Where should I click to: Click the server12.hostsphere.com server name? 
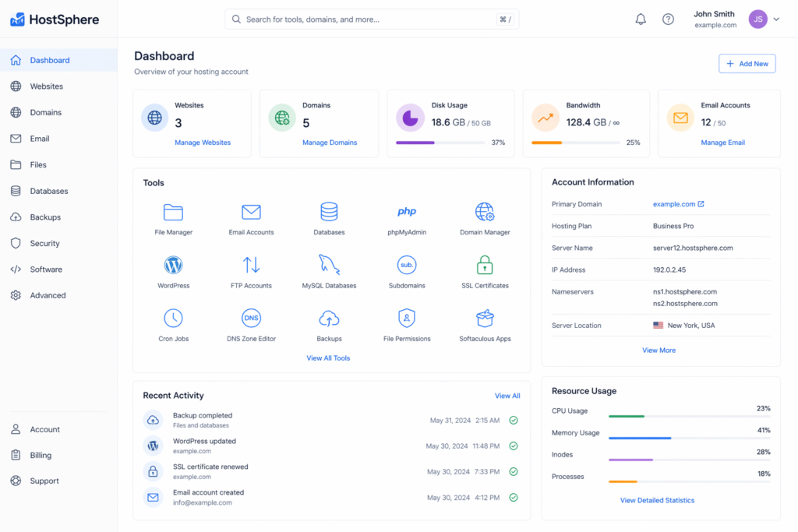pyautogui.click(x=693, y=248)
